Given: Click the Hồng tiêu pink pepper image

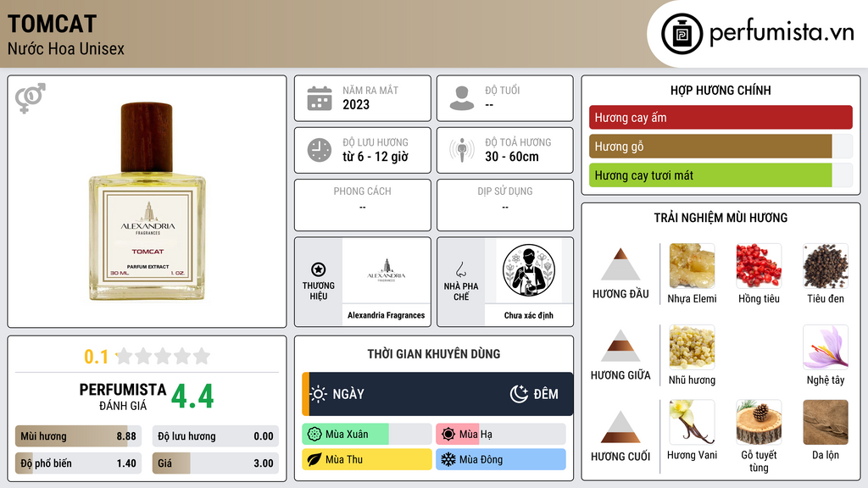Looking at the screenshot, I should click(x=759, y=266).
